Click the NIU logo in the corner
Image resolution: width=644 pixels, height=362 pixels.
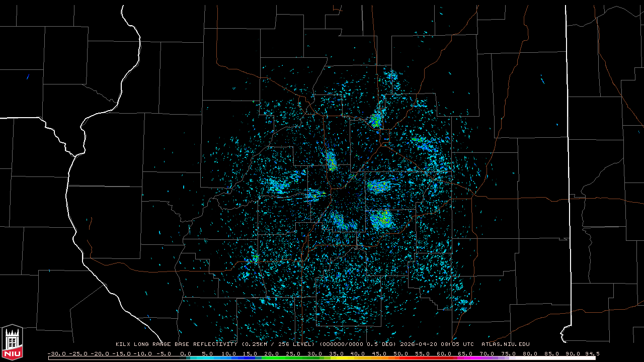coord(12,342)
